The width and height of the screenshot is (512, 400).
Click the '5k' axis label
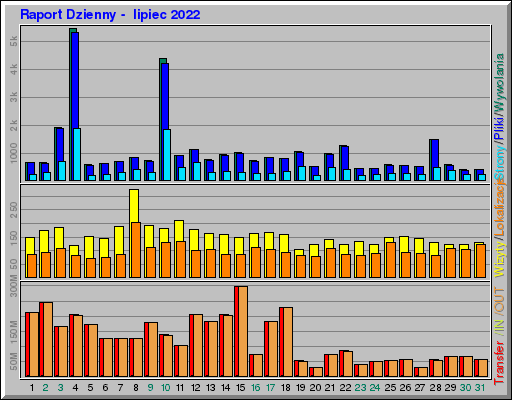point(14,41)
